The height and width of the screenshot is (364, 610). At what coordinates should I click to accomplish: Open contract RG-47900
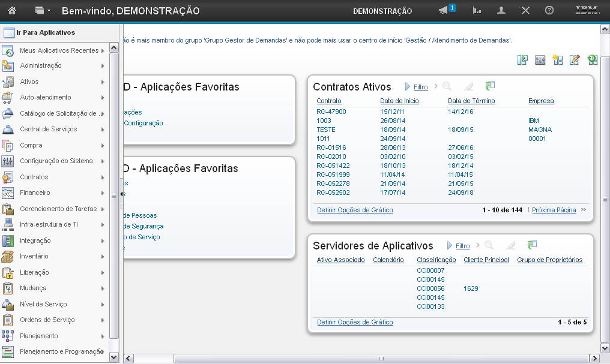pos(331,112)
